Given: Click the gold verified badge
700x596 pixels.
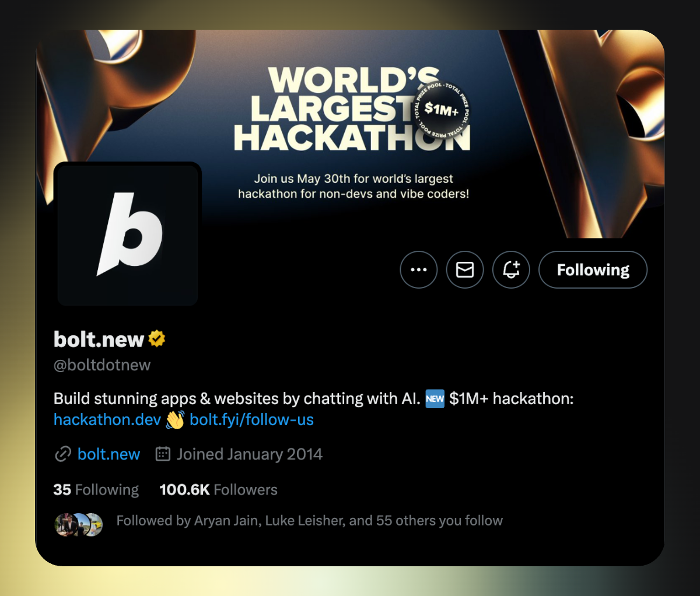Looking at the screenshot, I should click(157, 338).
